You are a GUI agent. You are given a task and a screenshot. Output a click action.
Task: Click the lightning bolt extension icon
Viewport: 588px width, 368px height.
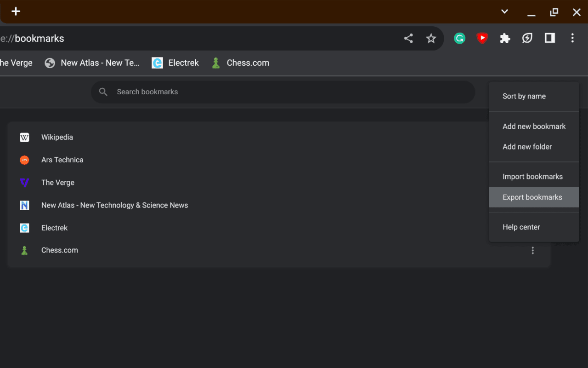click(527, 38)
